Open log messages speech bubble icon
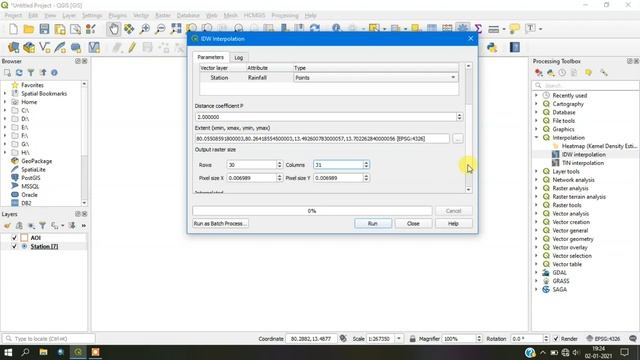 (633, 339)
